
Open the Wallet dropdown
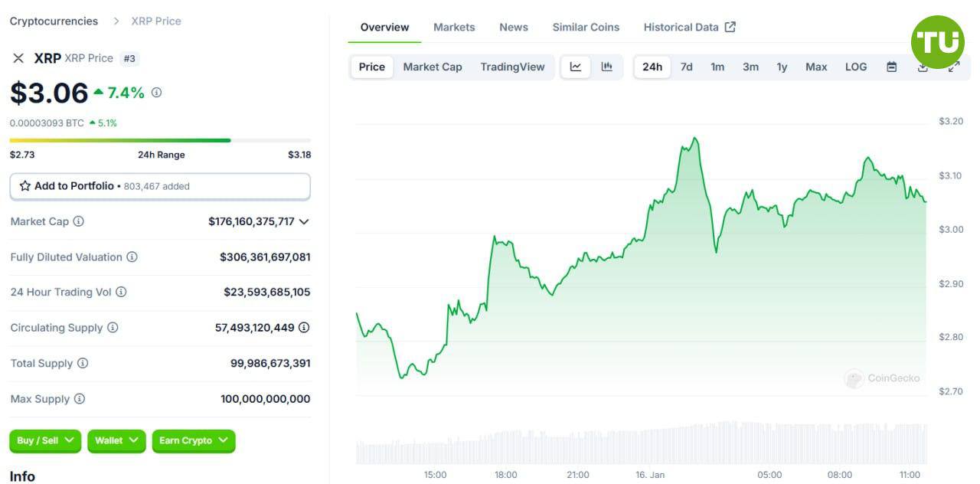point(116,440)
